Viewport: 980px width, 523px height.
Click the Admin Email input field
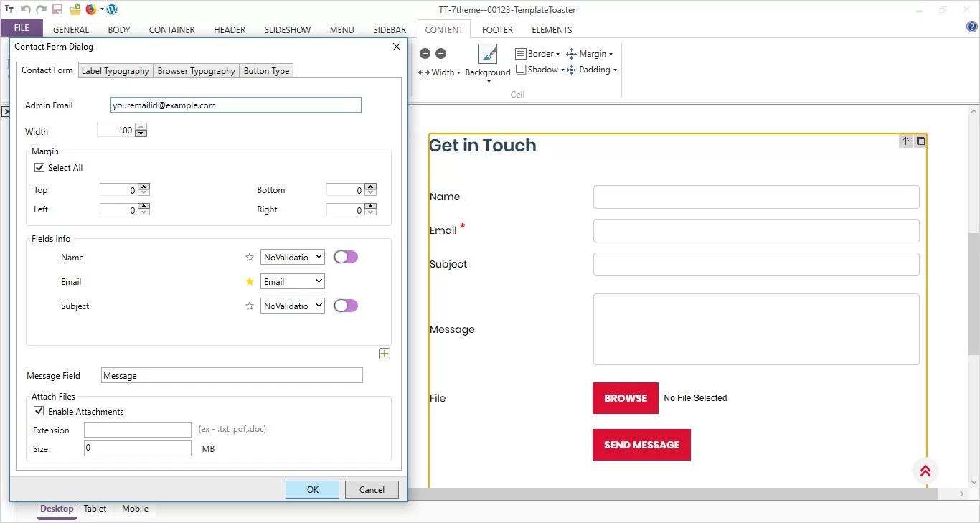pyautogui.click(x=235, y=105)
